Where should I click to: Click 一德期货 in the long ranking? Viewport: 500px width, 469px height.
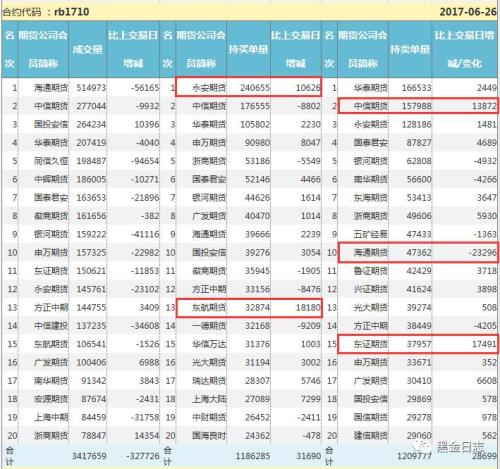[x=209, y=326]
